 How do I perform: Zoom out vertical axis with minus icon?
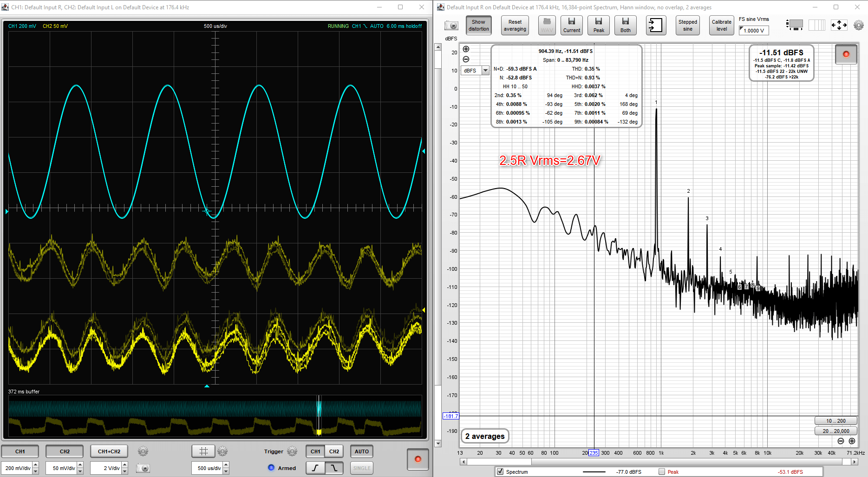pyautogui.click(x=466, y=59)
